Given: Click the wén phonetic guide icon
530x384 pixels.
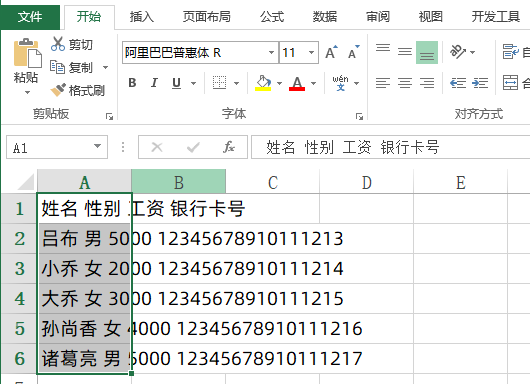Looking at the screenshot, I should [x=340, y=83].
